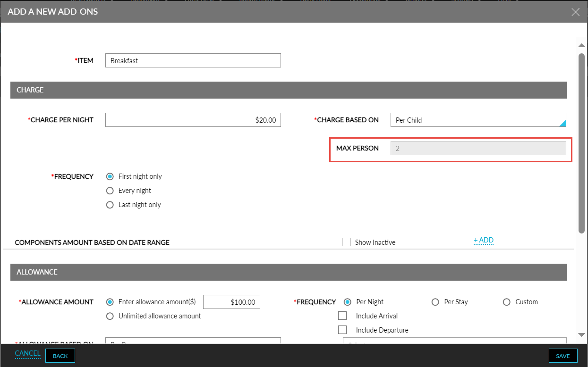Enable the Show Inactive checkbox
Screen dimensions: 588x367
click(x=346, y=242)
